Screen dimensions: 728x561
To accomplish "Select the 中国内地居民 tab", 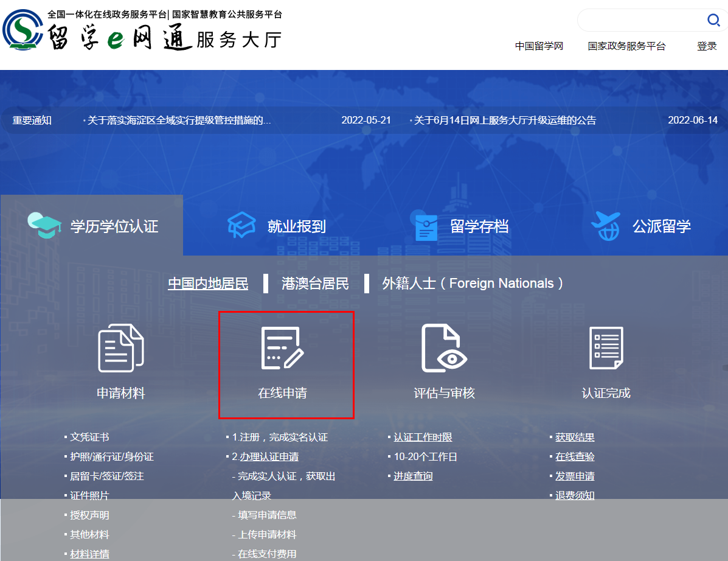I will [x=208, y=284].
